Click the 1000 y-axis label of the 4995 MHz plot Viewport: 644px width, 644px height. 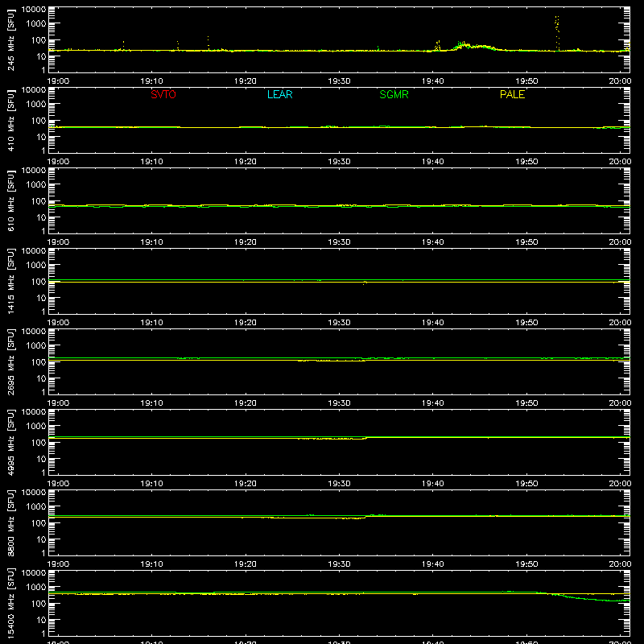pos(36,427)
